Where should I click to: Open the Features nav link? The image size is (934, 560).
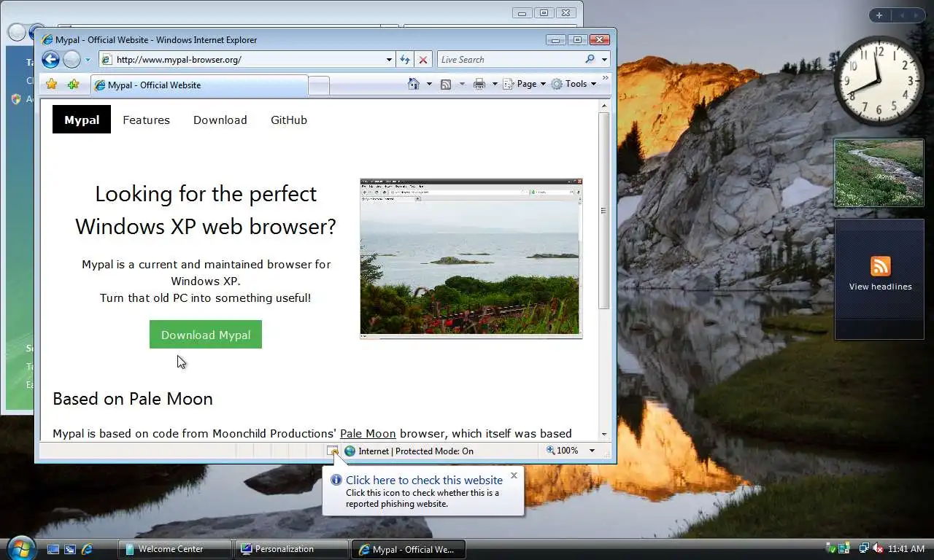click(146, 120)
